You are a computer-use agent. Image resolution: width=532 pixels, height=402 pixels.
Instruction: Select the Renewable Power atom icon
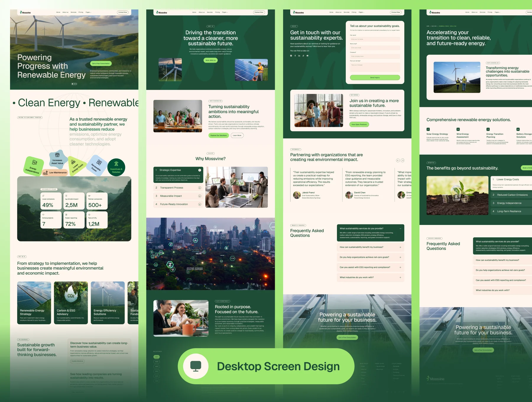click(x=99, y=162)
